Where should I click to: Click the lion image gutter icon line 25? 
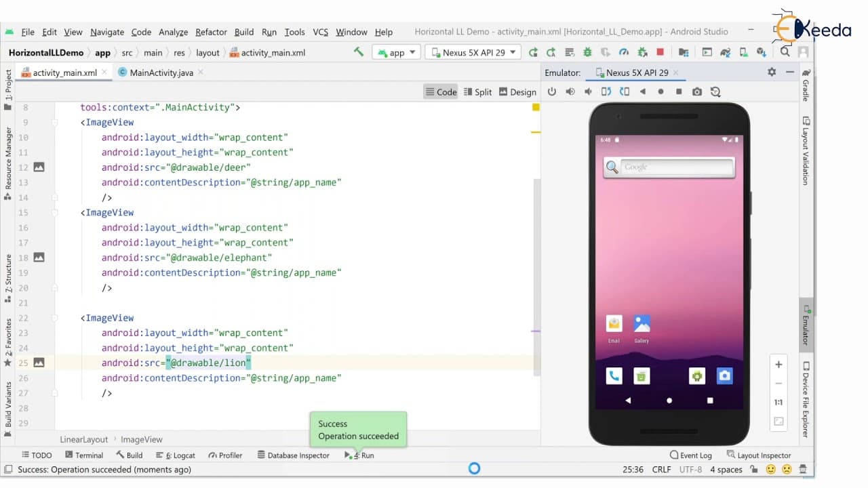[39, 363]
